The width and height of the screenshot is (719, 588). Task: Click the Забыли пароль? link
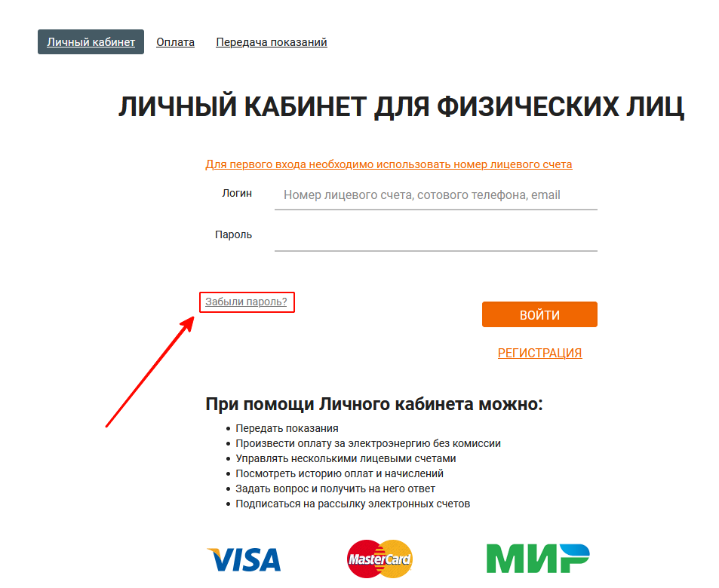[x=246, y=302]
